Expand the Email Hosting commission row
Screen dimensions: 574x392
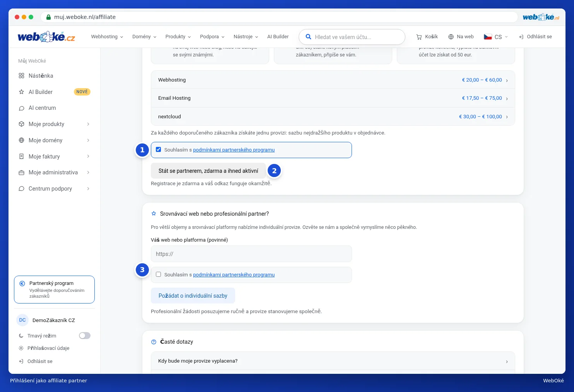(x=333, y=98)
